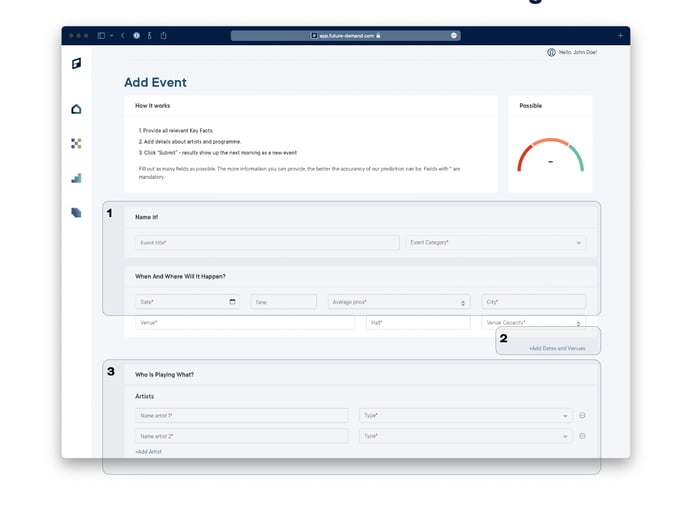Open the Home icon in sidebar
This screenshot has height=509, width=688.
click(x=76, y=109)
